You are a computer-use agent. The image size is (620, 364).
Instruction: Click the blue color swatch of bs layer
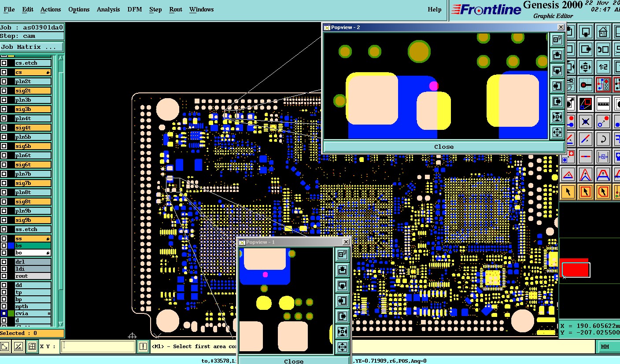pos(11,246)
